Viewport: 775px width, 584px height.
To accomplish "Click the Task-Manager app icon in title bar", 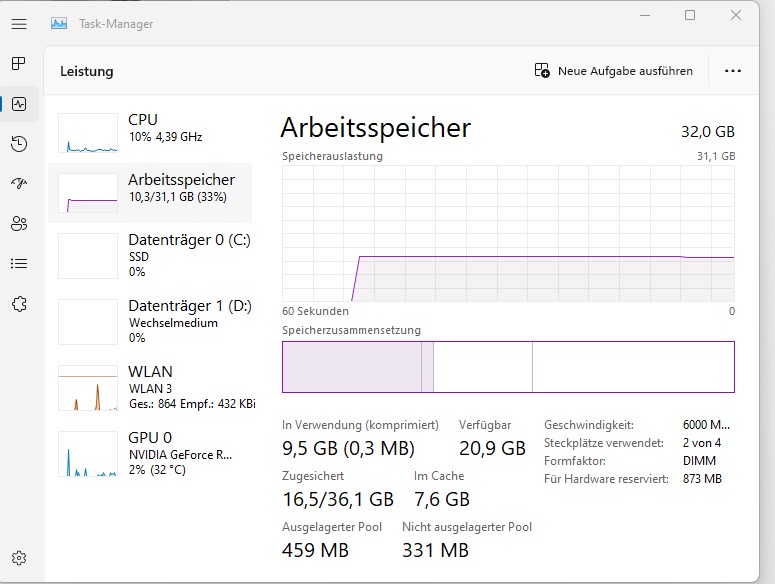I will point(60,23).
